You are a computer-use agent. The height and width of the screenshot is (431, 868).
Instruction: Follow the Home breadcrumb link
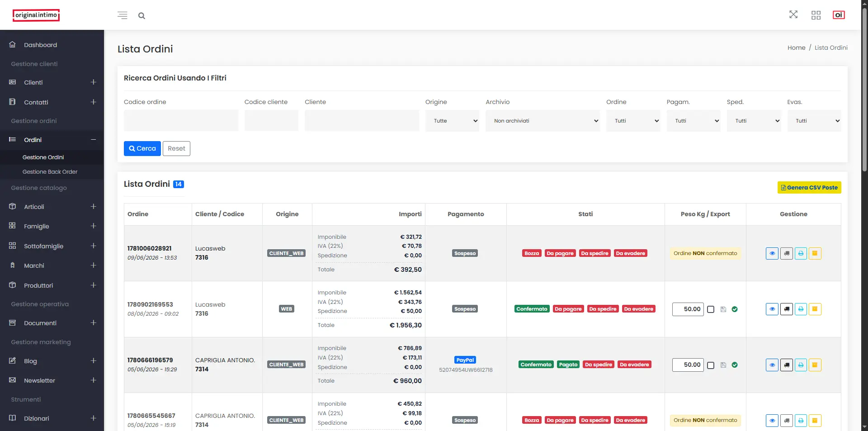[796, 47]
